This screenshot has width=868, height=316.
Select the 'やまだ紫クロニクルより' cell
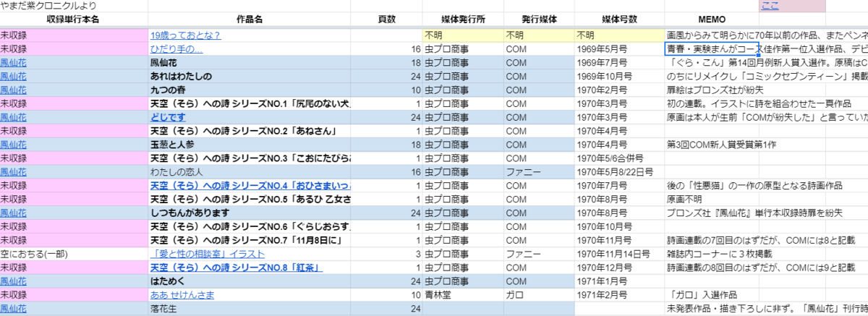(74, 6)
